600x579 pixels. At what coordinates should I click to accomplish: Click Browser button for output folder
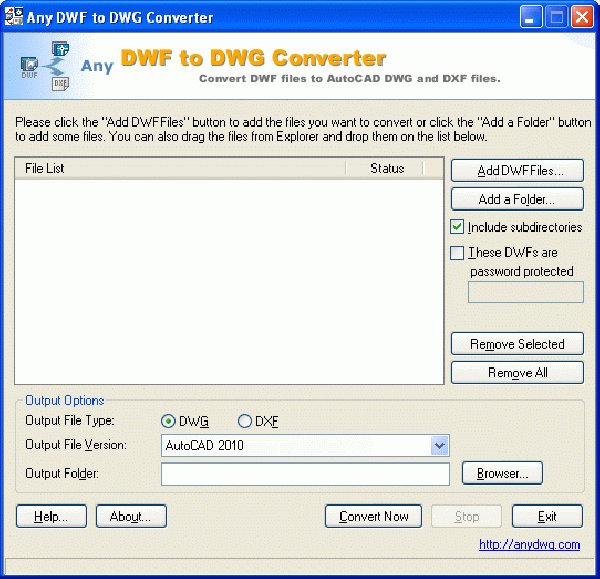point(502,473)
